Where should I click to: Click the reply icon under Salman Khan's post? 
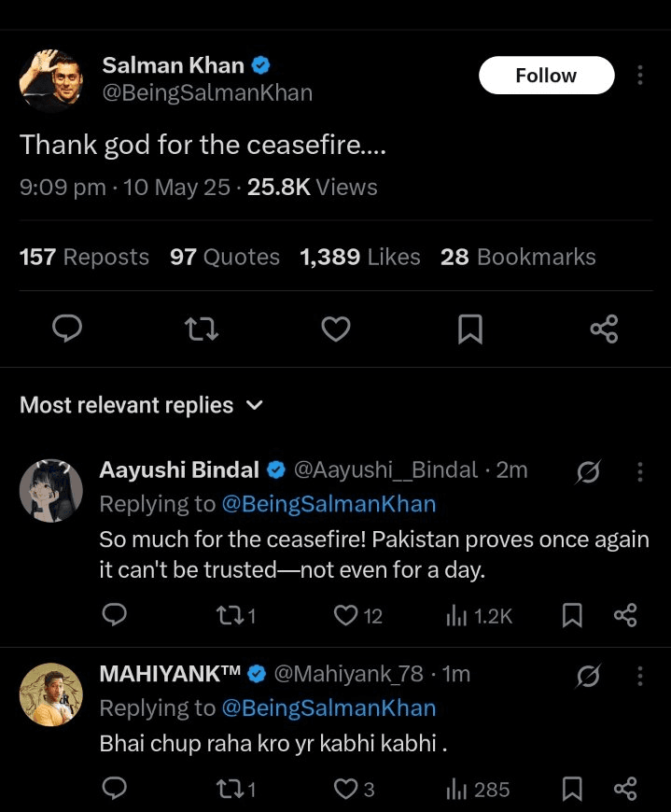65,329
